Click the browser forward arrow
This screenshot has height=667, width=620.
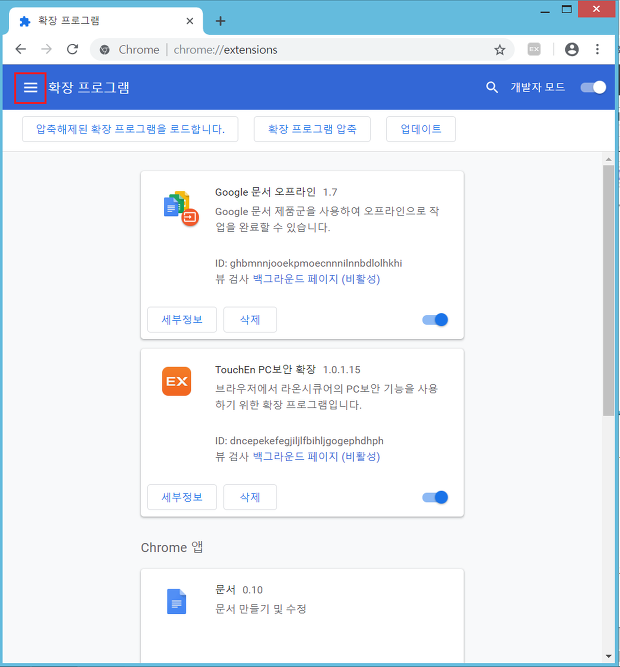point(46,49)
